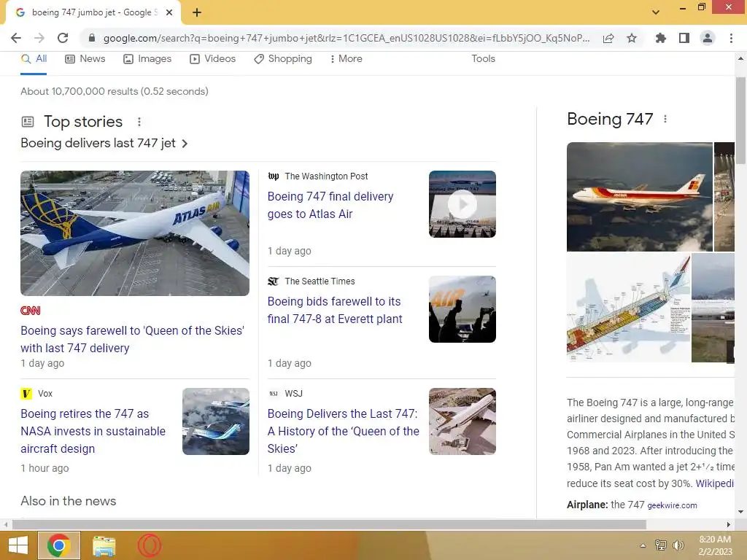
Task: Reload the Google search page
Action: [x=63, y=38]
